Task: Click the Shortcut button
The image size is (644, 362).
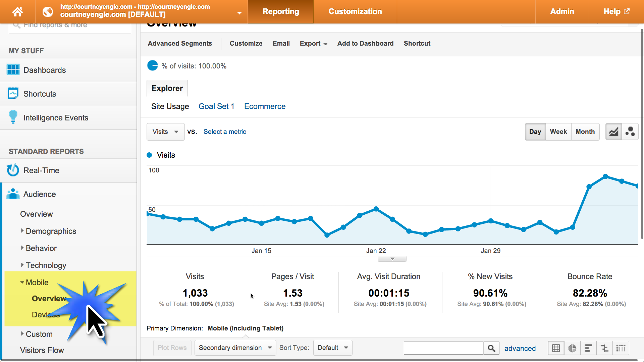Action: pos(417,44)
